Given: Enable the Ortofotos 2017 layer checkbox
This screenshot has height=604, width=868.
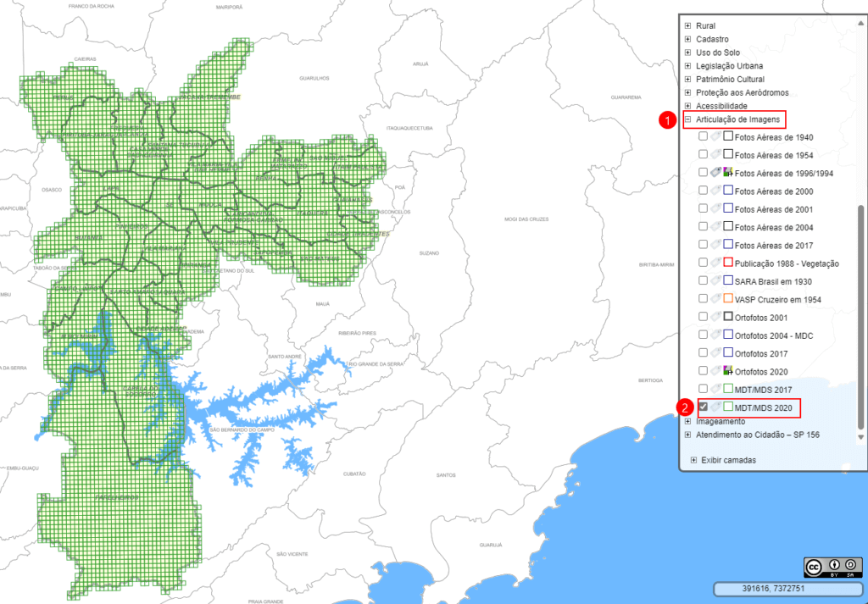Looking at the screenshot, I should click(x=703, y=352).
